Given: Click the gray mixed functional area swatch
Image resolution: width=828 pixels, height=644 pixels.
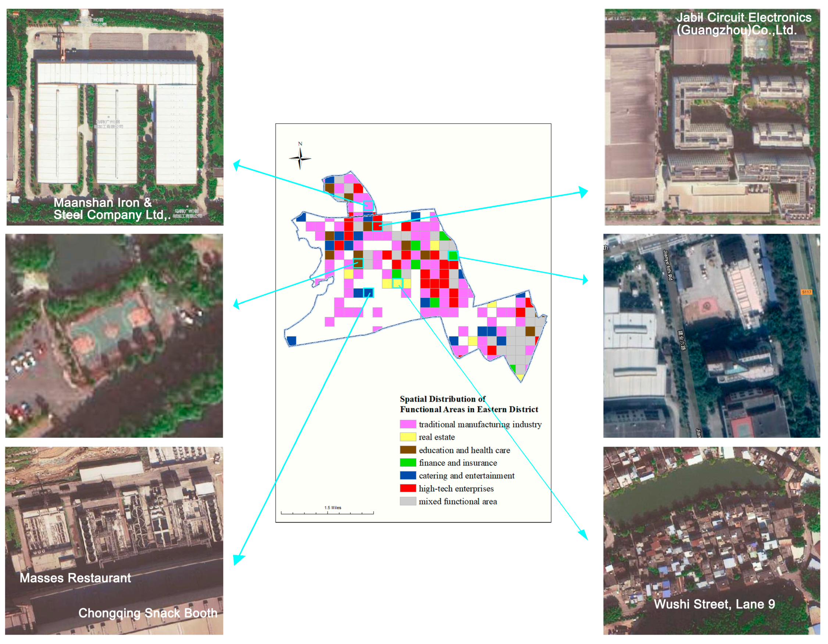Looking at the screenshot, I should pos(408,501).
